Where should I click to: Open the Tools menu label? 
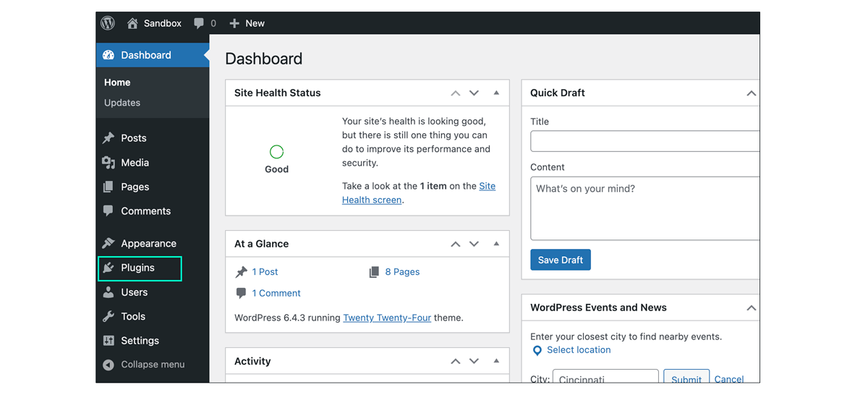point(133,316)
